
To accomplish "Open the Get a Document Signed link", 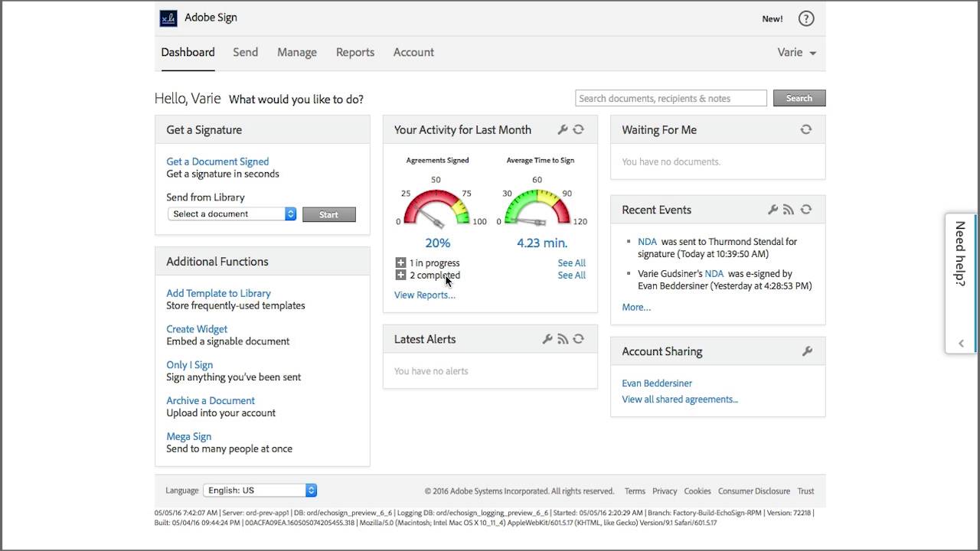I will [x=217, y=161].
